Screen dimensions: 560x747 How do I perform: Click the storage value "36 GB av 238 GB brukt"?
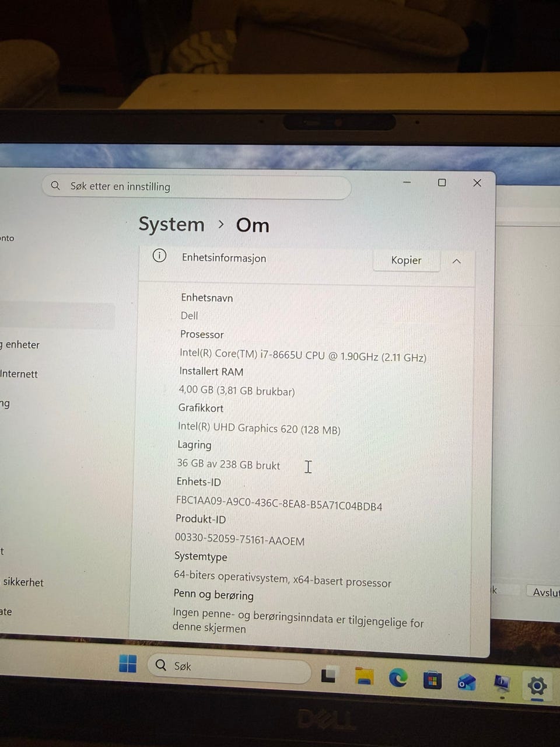pyautogui.click(x=229, y=465)
